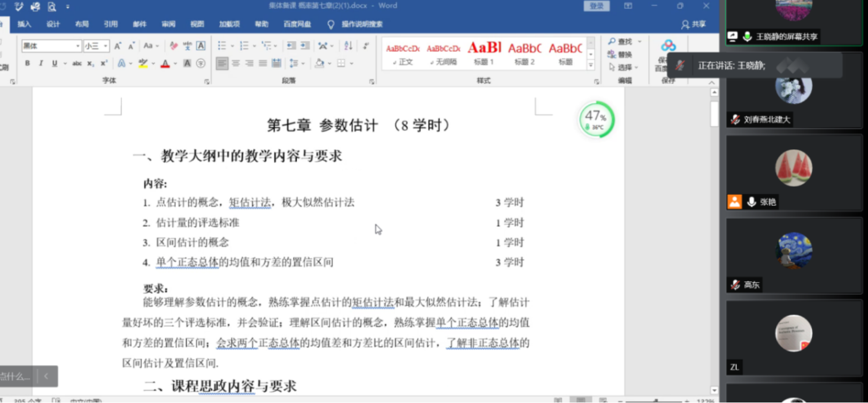Open the font name dropdown (黑体)
Image resolution: width=868 pixels, height=403 pixels.
click(78, 46)
